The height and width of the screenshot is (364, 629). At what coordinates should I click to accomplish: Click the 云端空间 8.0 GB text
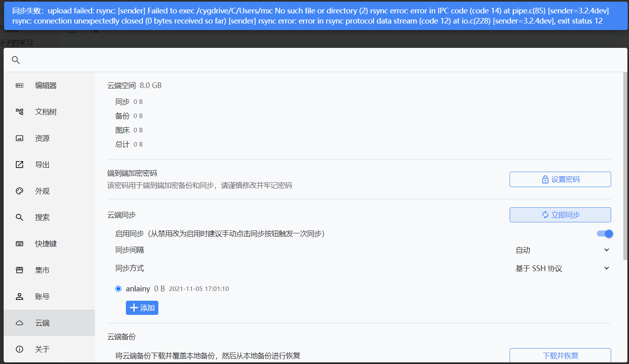pyautogui.click(x=134, y=86)
